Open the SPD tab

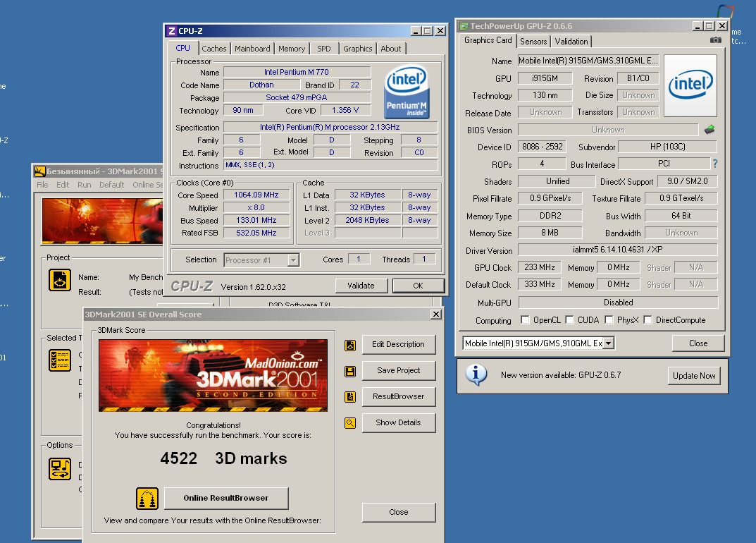pos(324,49)
